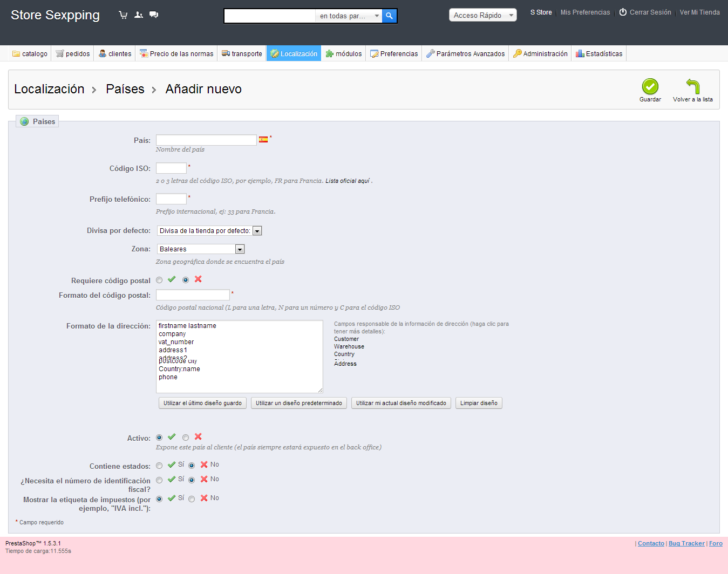The width and height of the screenshot is (728, 574).
Task: Click 'Utilizar un diseño predeterminado' button
Action: pyautogui.click(x=299, y=403)
